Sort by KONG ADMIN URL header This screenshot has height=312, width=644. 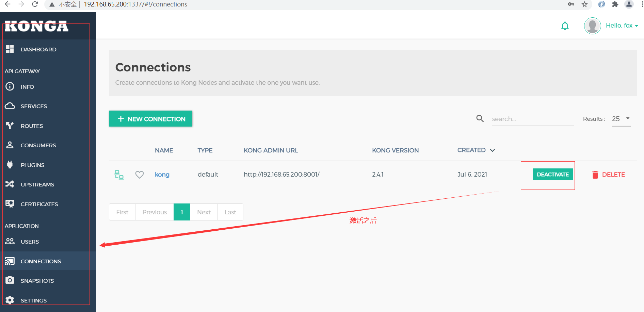271,150
